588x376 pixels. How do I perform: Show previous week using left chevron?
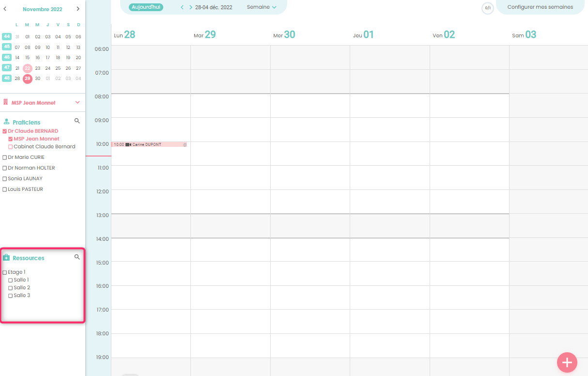182,7
